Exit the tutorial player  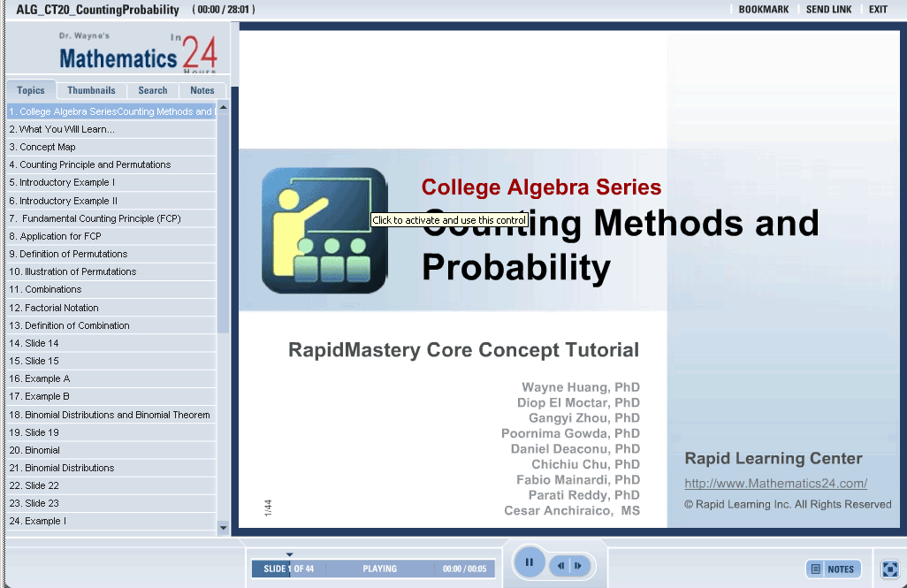(x=878, y=10)
